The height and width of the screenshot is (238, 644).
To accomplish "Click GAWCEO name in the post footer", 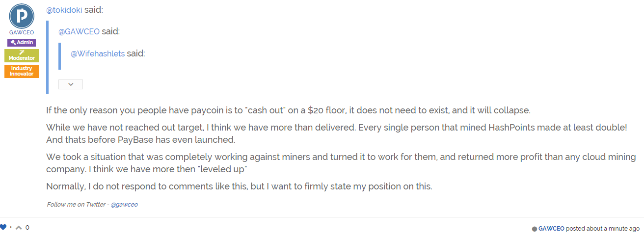I will [x=552, y=229].
